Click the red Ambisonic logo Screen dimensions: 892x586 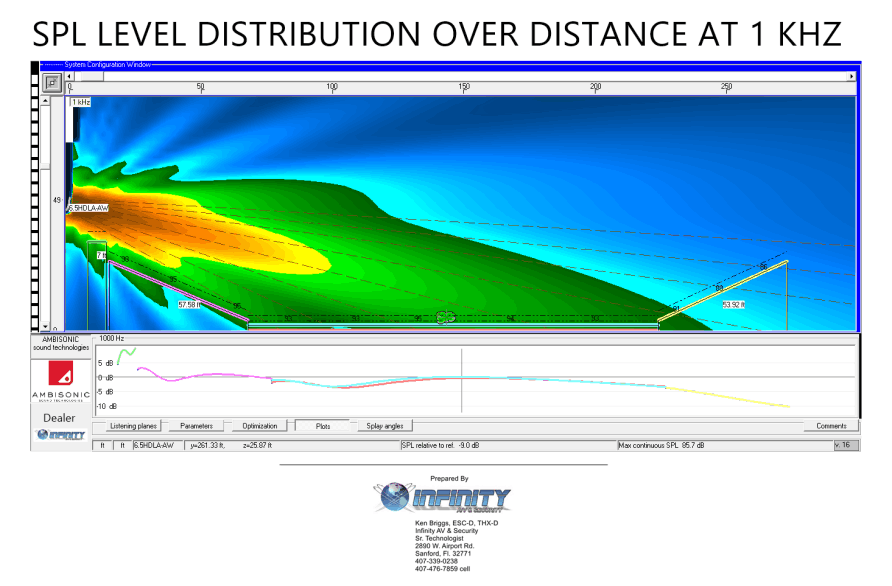click(x=61, y=374)
